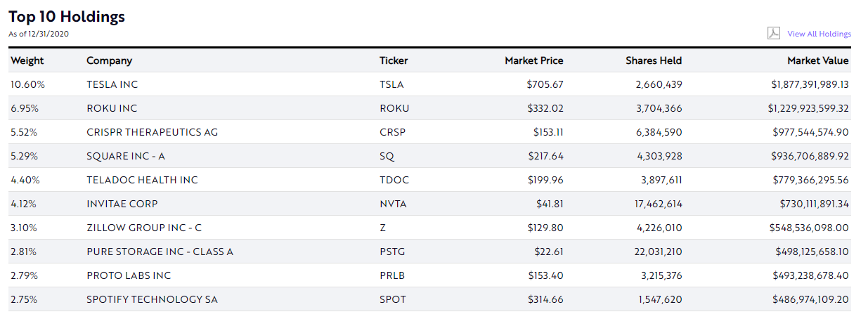Click the Top 10 Holdings heading
Screen dimensions: 868x326
[67, 17]
